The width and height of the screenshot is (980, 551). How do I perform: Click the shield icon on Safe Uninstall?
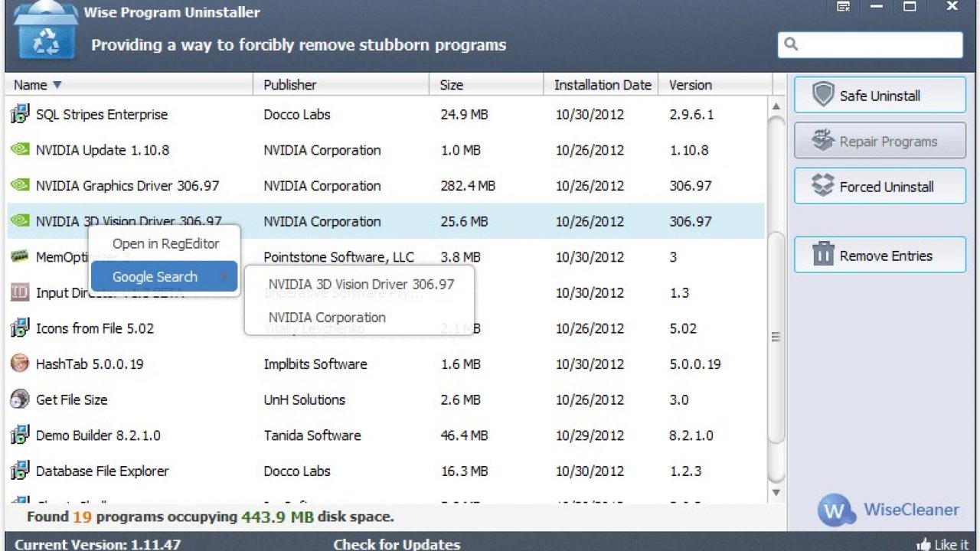[823, 96]
